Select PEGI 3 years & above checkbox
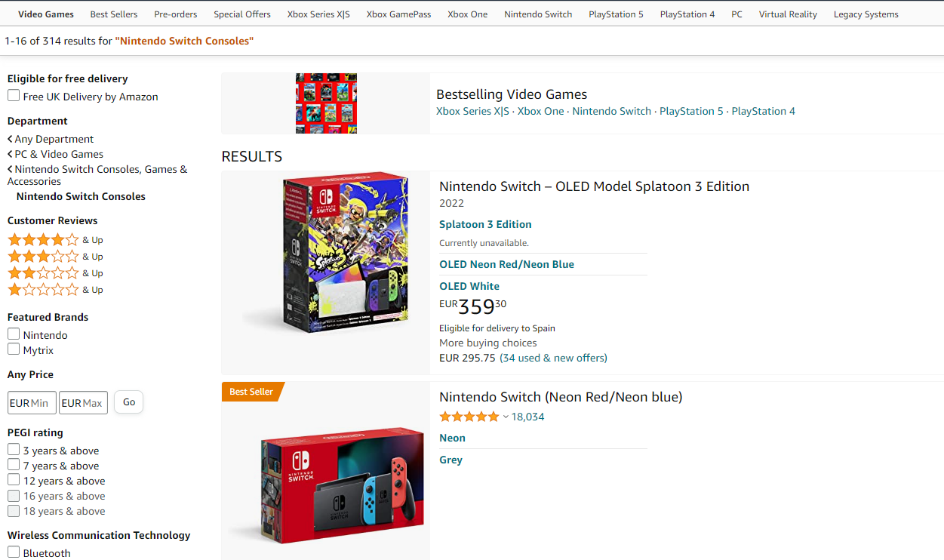The width and height of the screenshot is (944, 560). click(14, 450)
